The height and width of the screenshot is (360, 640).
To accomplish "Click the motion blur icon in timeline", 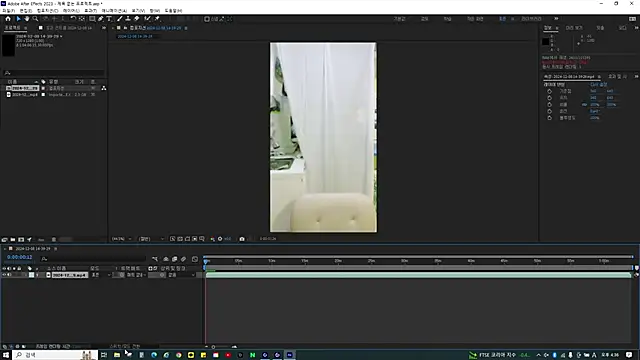I will tap(183, 259).
